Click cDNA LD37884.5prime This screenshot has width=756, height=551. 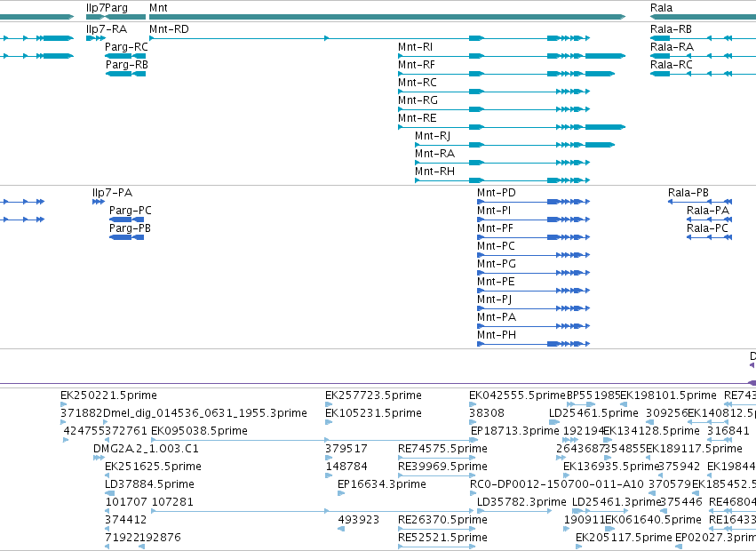coord(150,484)
